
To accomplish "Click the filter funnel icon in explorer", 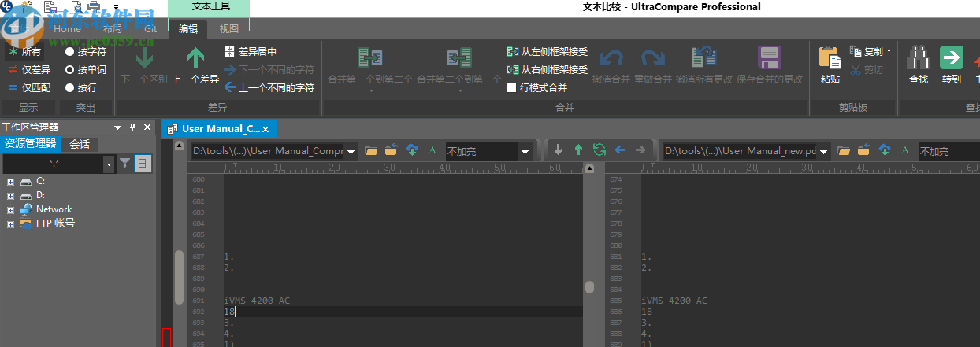I will pyautogui.click(x=124, y=164).
